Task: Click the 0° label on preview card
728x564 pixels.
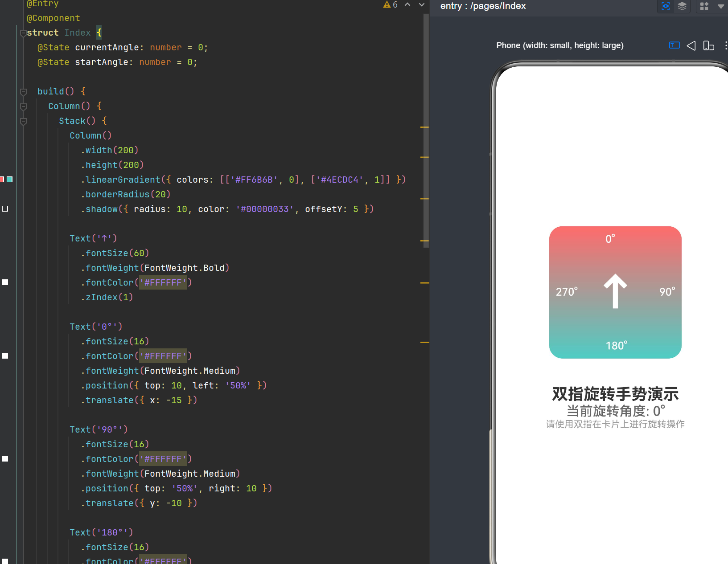Action: pos(610,239)
